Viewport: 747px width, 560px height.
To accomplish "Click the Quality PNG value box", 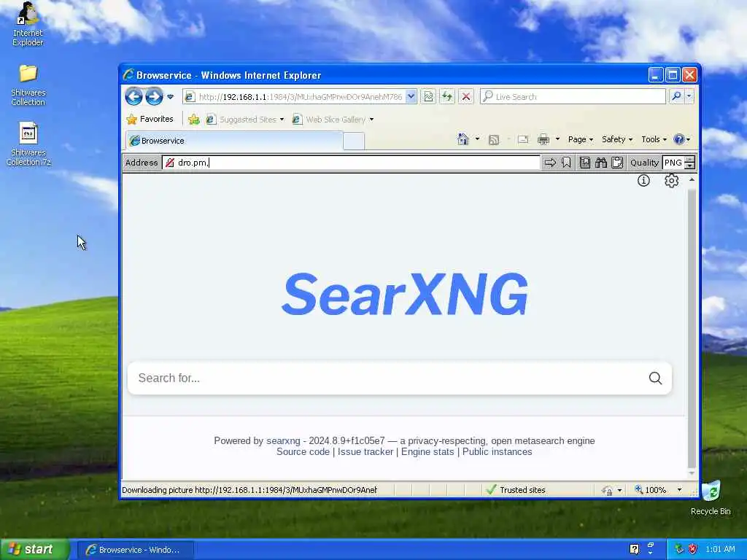I will pos(673,163).
